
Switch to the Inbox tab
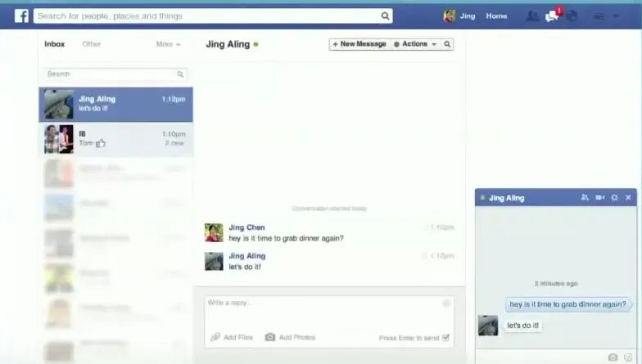(54, 44)
